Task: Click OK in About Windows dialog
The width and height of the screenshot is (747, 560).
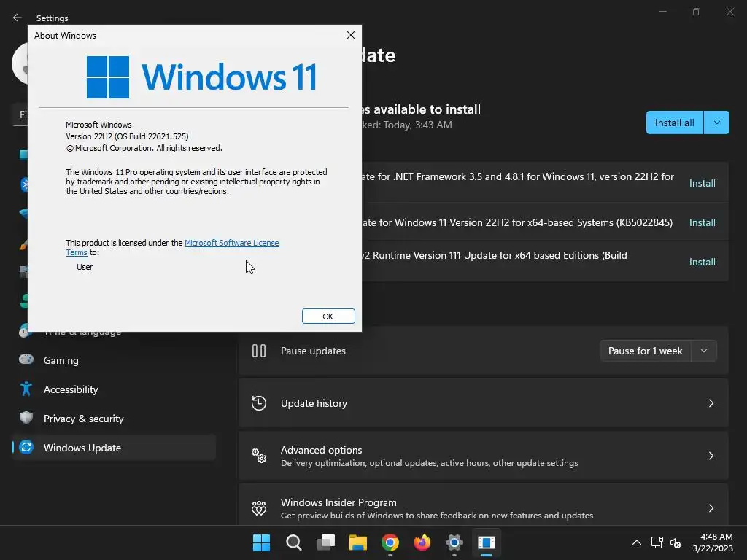Action: coord(328,316)
